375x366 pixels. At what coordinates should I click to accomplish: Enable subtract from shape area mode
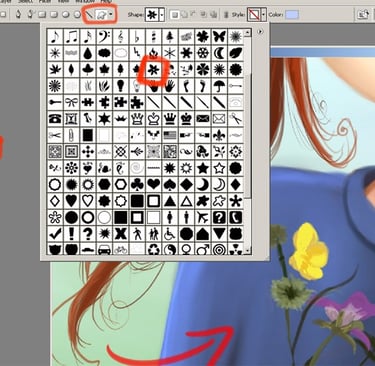(194, 15)
